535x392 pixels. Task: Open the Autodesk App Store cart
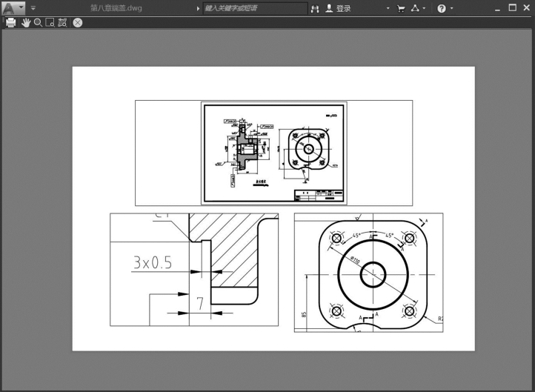coord(401,9)
